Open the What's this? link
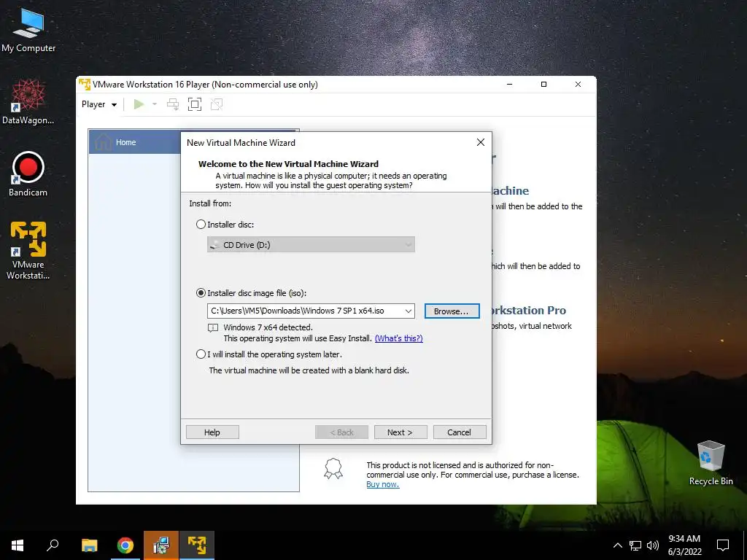Image resolution: width=747 pixels, height=560 pixels. tap(399, 338)
